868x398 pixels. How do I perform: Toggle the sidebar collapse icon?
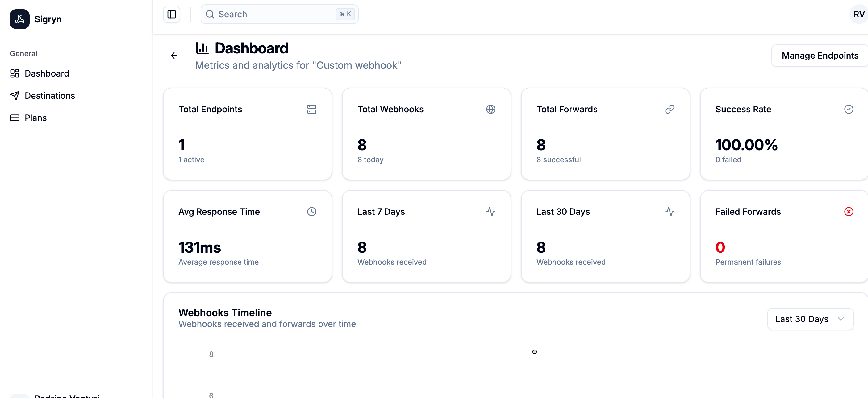pyautogui.click(x=172, y=14)
